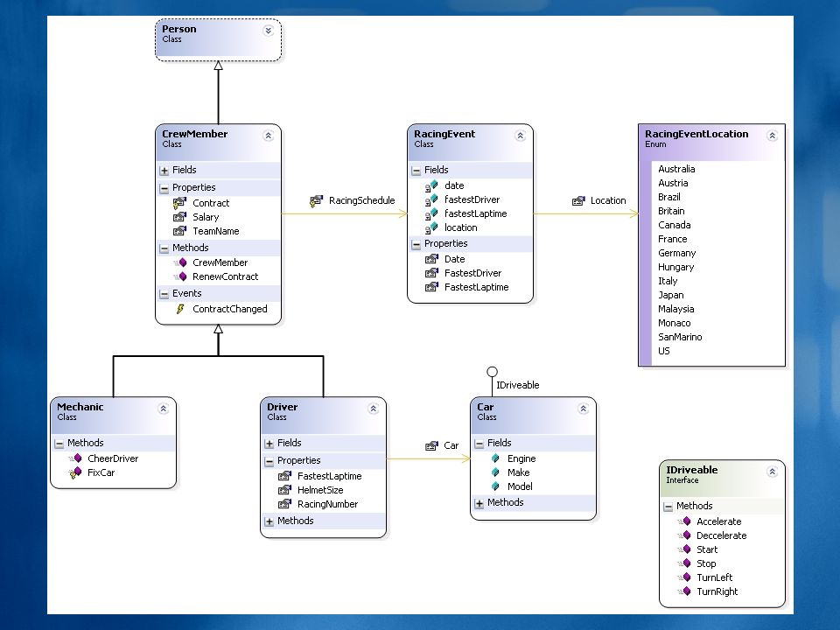Click the Car association property icon
The height and width of the screenshot is (630, 840).
coord(431,445)
